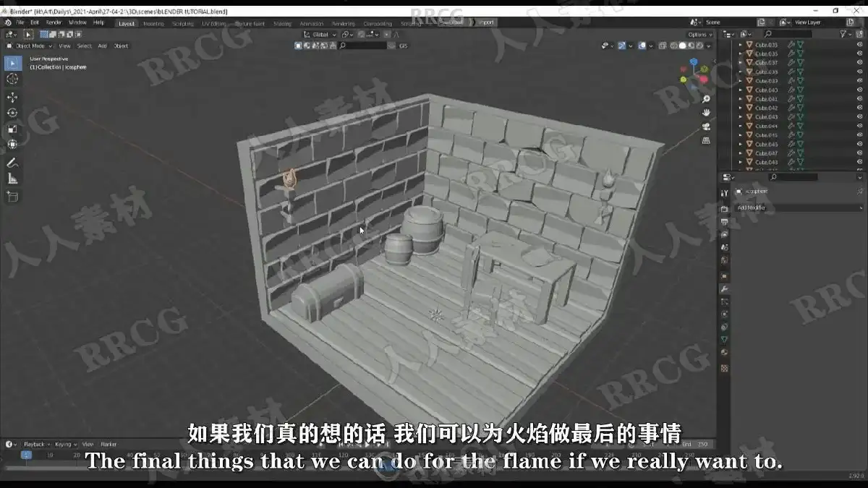Click the outliner search field
Viewport: 868px width, 488px height.
click(x=788, y=34)
